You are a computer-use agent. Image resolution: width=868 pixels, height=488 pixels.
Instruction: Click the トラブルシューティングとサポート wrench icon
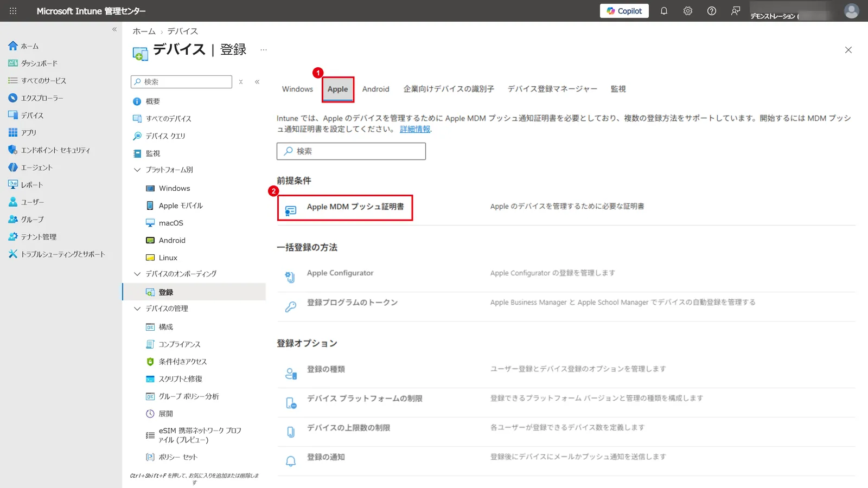coord(13,254)
